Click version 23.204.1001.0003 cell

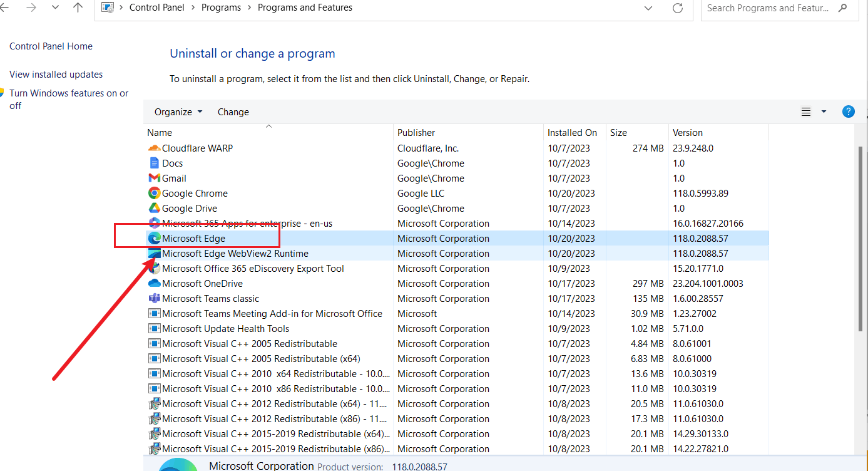click(708, 284)
